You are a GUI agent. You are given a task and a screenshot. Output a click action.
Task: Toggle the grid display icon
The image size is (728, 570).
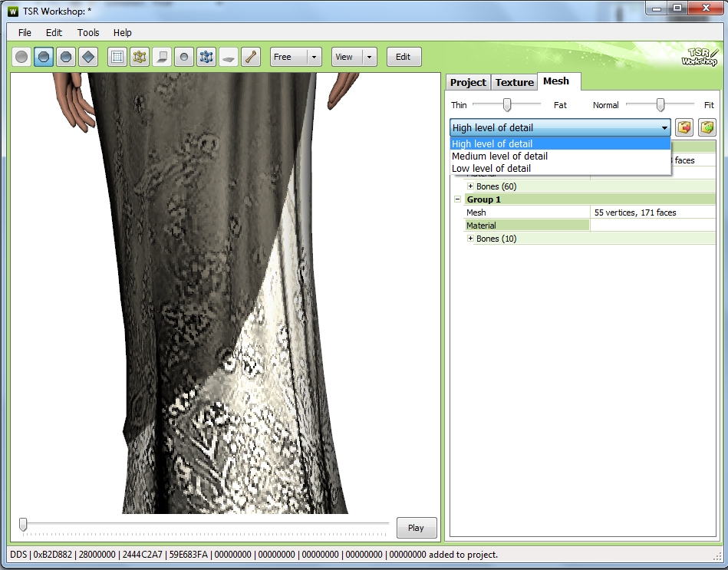pyautogui.click(x=117, y=57)
